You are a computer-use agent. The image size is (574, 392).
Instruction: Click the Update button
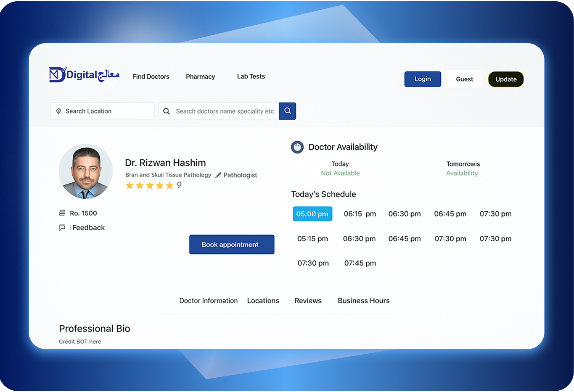(x=506, y=79)
